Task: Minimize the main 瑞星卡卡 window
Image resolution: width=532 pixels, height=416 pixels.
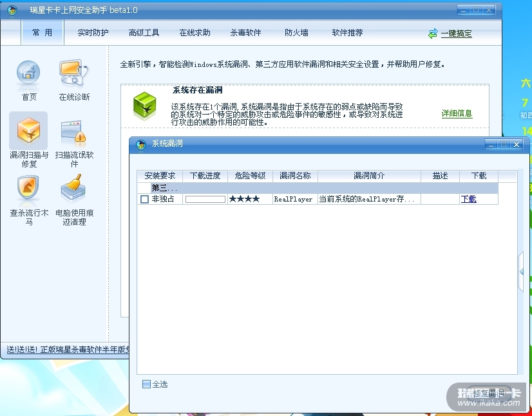Action: coord(464,10)
